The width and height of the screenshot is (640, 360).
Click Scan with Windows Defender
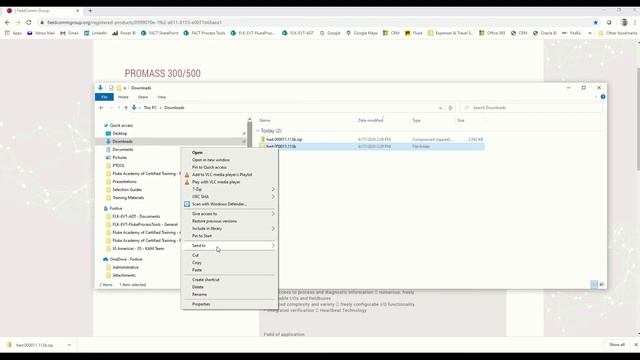pos(219,204)
